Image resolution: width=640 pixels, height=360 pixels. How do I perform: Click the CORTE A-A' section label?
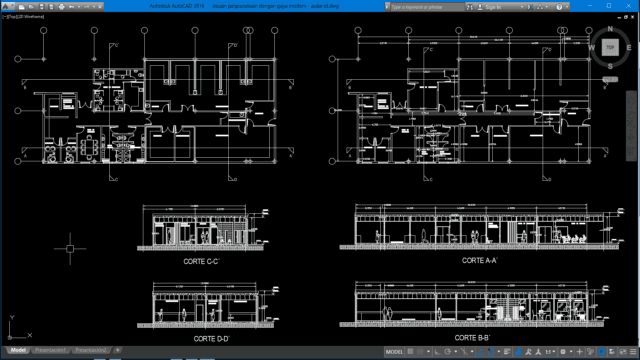[480, 260]
